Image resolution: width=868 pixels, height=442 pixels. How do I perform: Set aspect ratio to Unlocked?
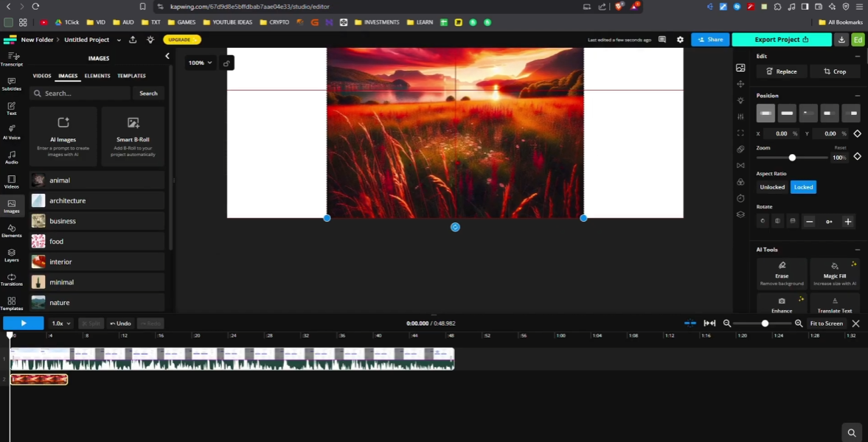coord(772,187)
